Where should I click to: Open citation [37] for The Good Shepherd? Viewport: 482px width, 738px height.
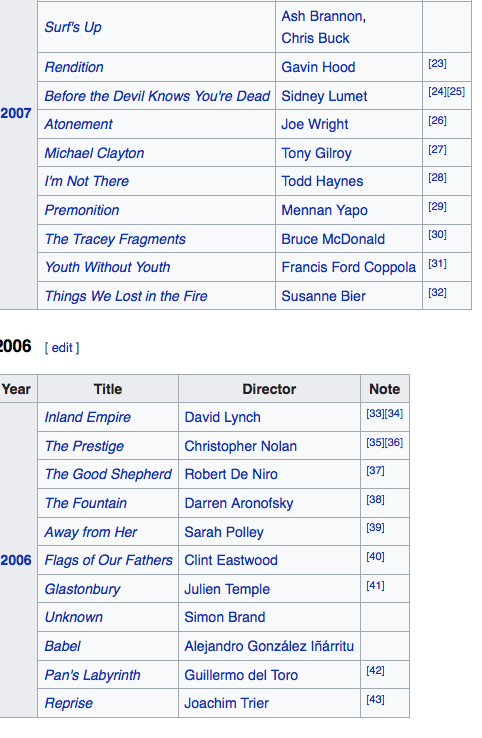click(375, 471)
